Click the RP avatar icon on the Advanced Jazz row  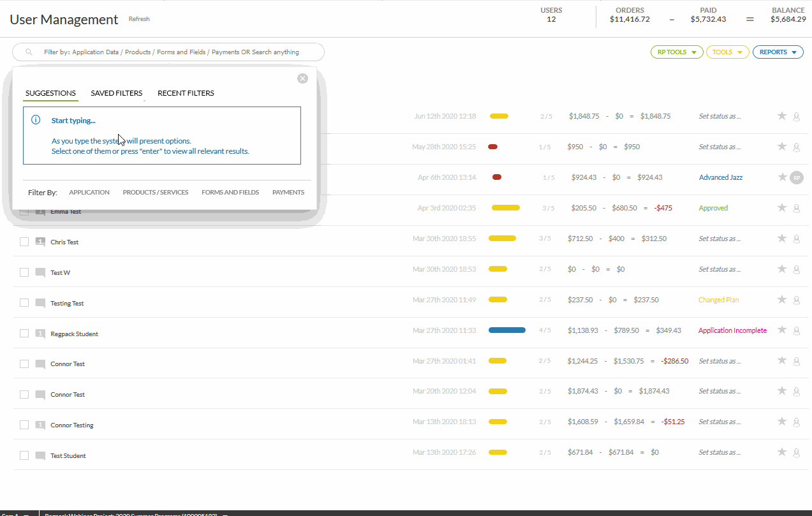point(796,177)
